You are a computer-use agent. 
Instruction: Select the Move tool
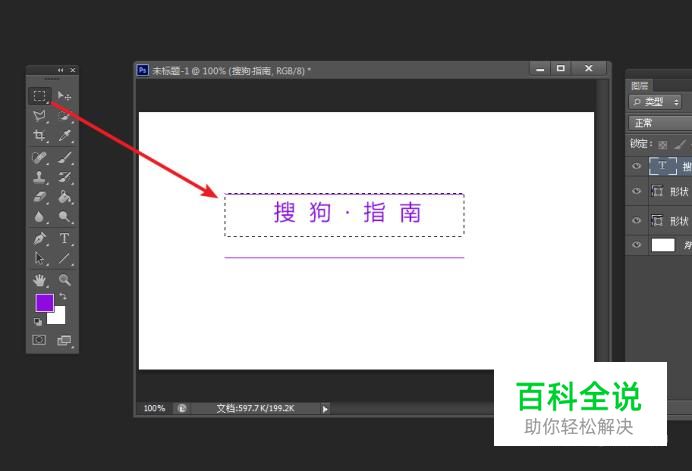[x=64, y=96]
